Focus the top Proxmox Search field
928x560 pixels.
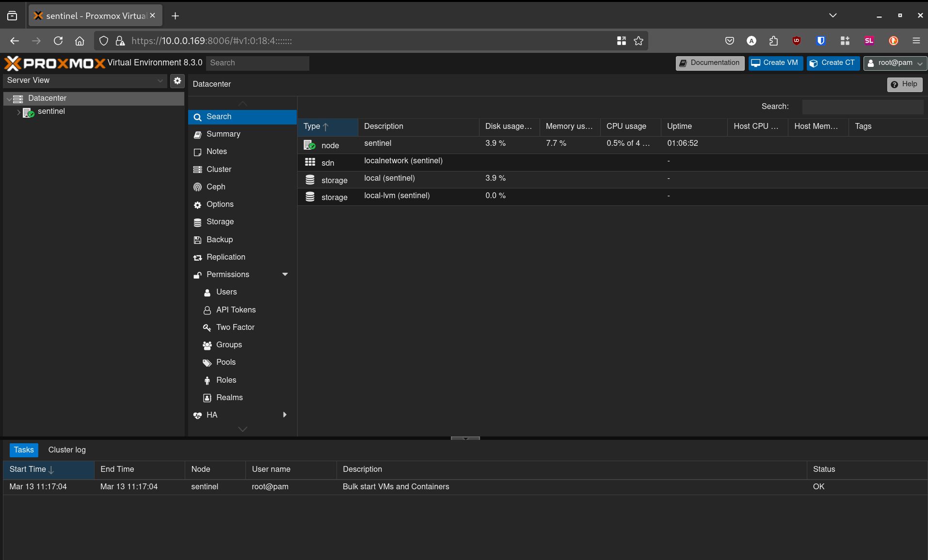point(257,63)
